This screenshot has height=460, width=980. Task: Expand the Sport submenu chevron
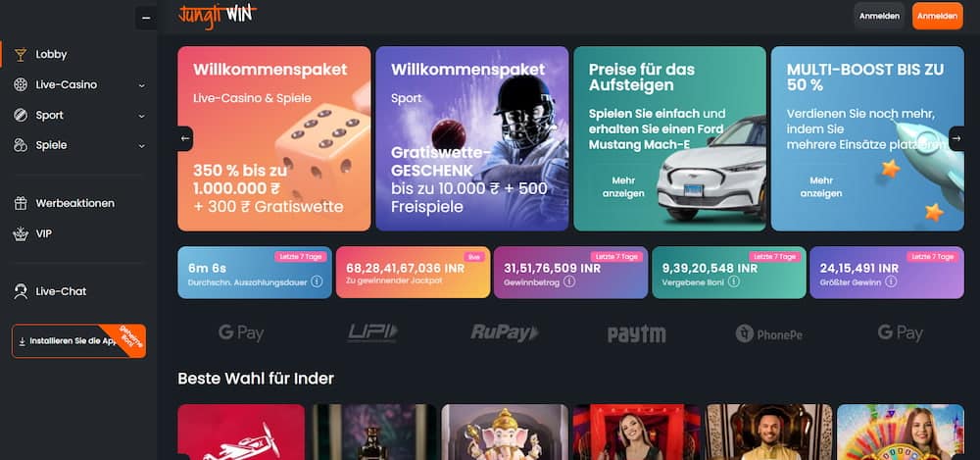click(x=142, y=116)
